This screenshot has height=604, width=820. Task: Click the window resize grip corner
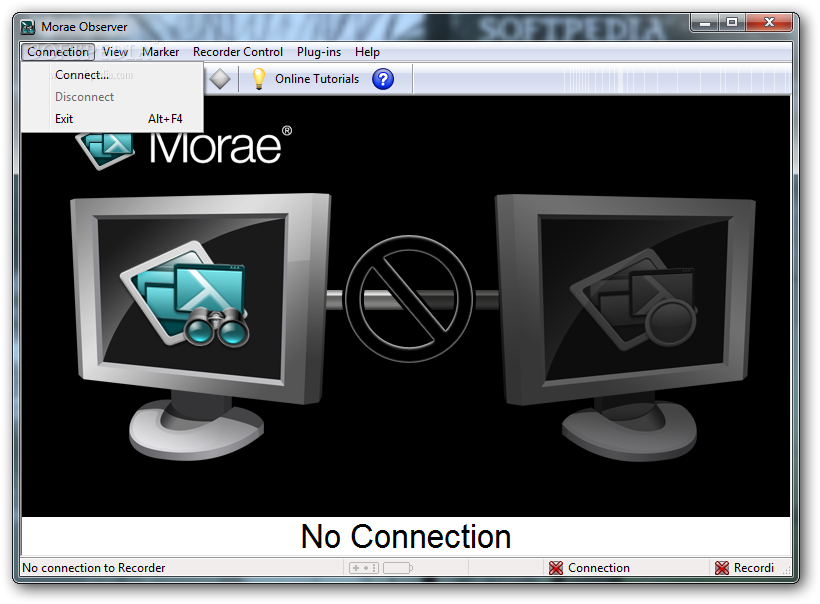786,571
